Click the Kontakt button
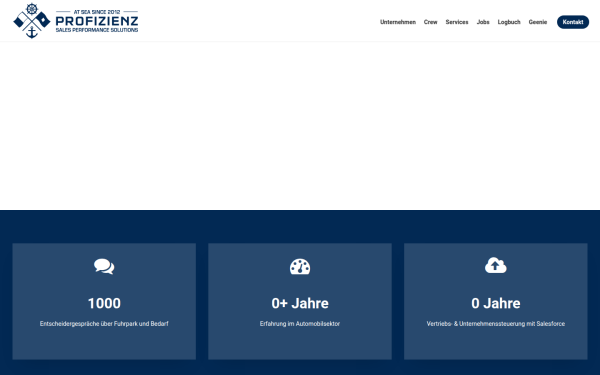The width and height of the screenshot is (600, 375). point(573,22)
